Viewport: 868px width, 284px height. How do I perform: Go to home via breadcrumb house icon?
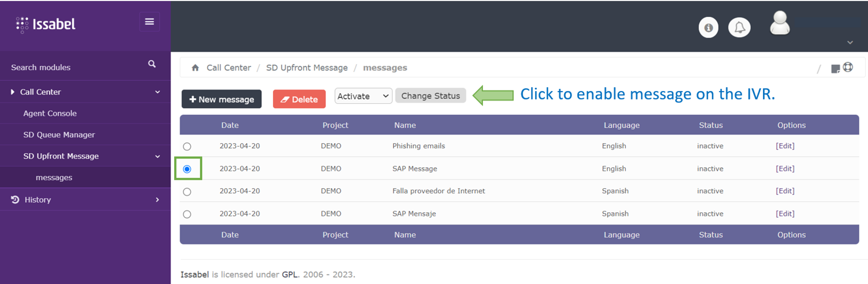point(195,68)
